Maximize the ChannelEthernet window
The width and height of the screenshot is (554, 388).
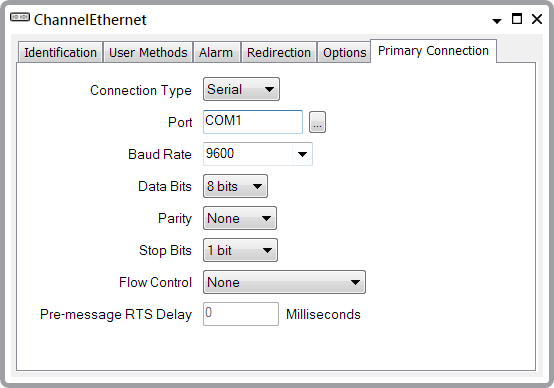click(x=517, y=19)
